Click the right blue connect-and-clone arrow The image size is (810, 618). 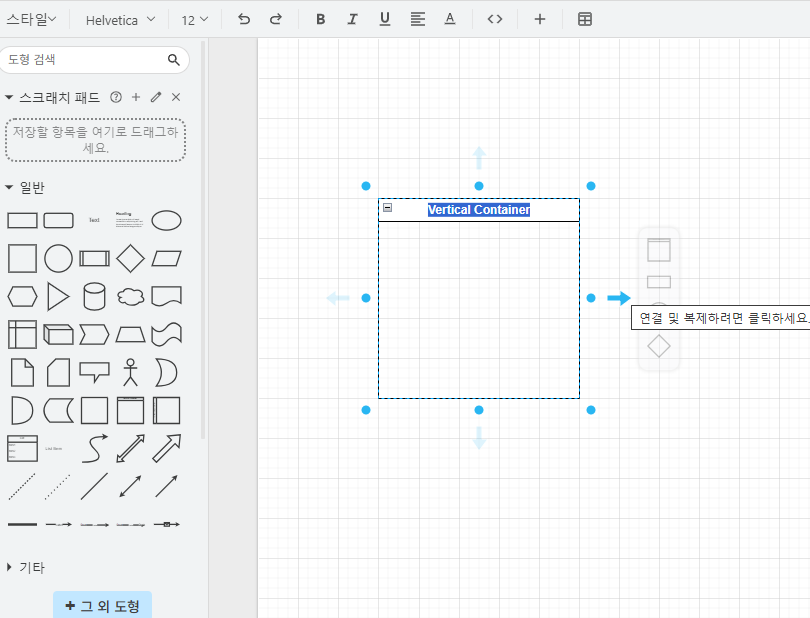coord(619,298)
